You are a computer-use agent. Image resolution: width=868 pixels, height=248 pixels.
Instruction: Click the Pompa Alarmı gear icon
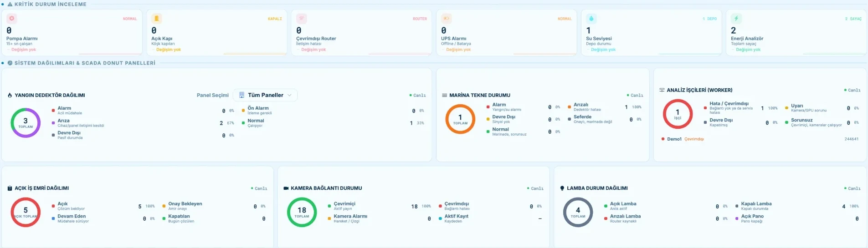click(x=12, y=19)
